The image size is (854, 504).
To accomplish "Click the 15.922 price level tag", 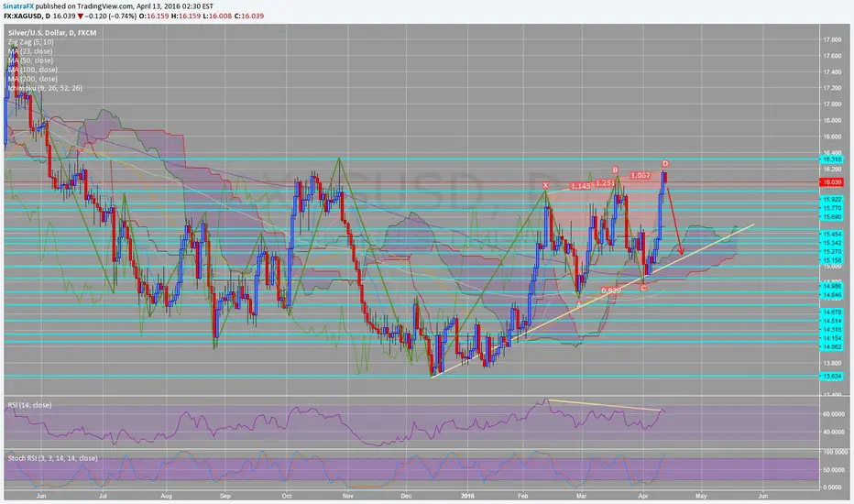I will click(x=831, y=200).
